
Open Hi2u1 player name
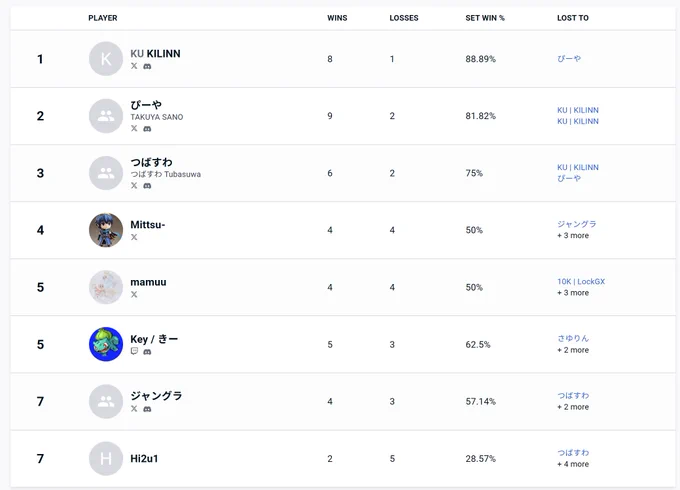click(x=144, y=458)
